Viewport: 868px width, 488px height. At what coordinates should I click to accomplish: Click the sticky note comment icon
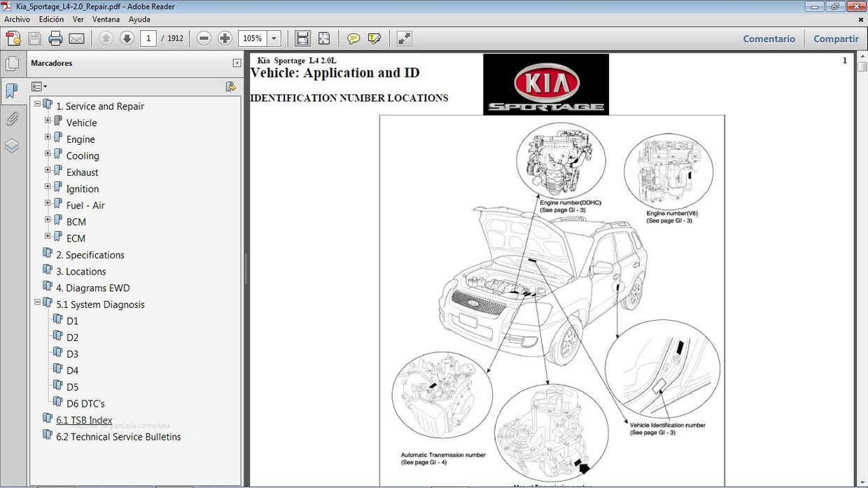pos(353,38)
